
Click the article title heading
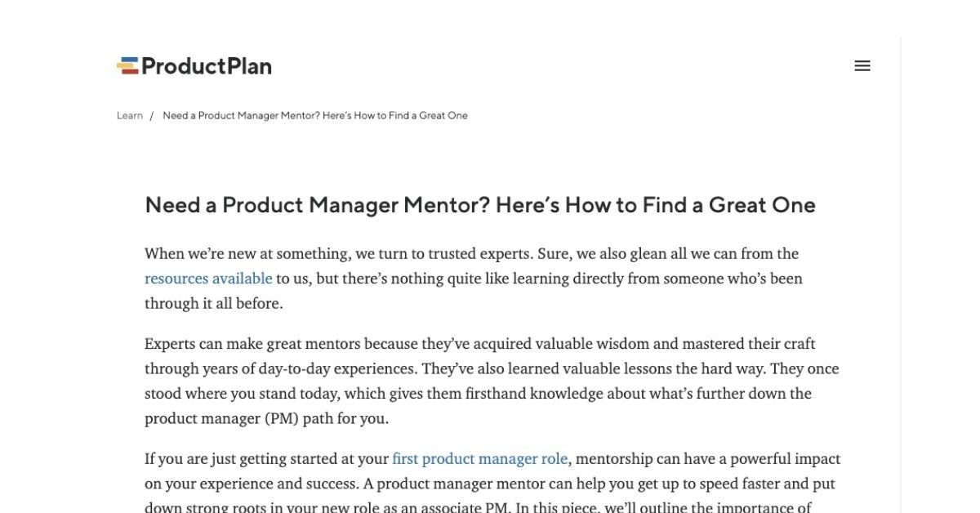coord(480,205)
